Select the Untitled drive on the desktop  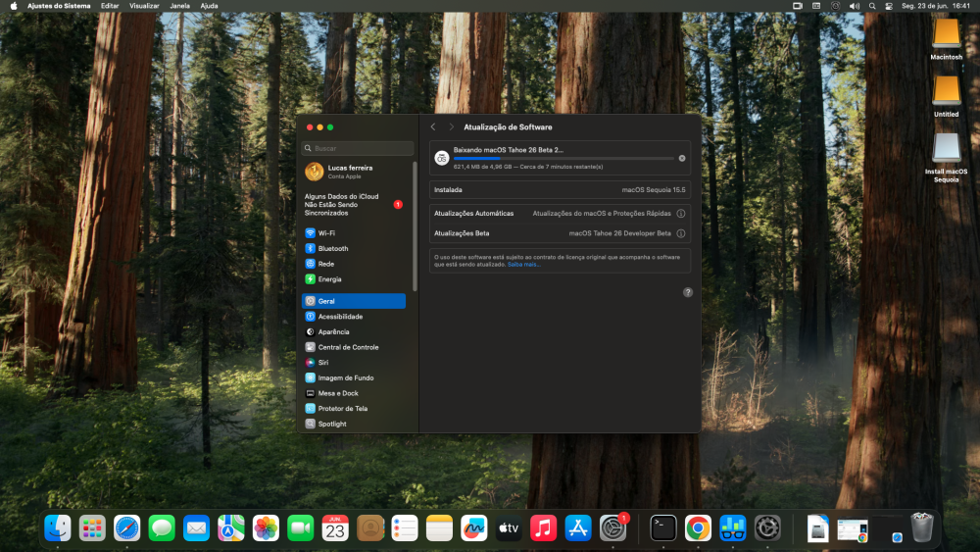tap(947, 96)
